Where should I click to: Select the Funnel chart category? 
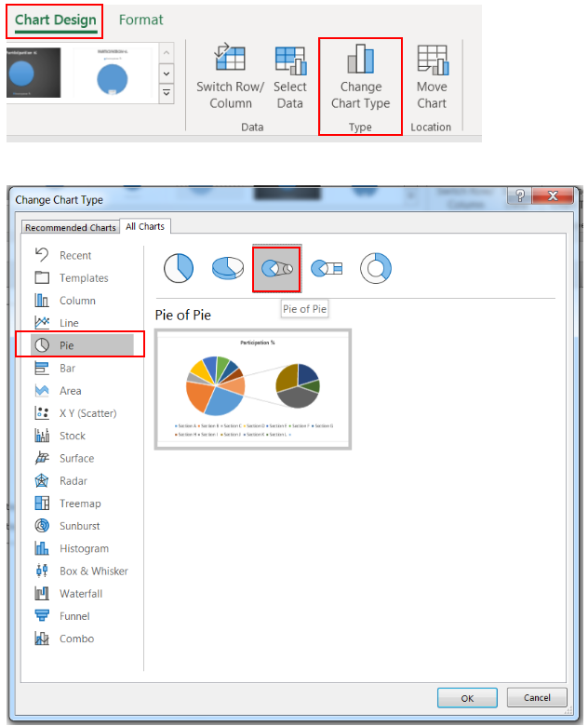[x=83, y=616]
